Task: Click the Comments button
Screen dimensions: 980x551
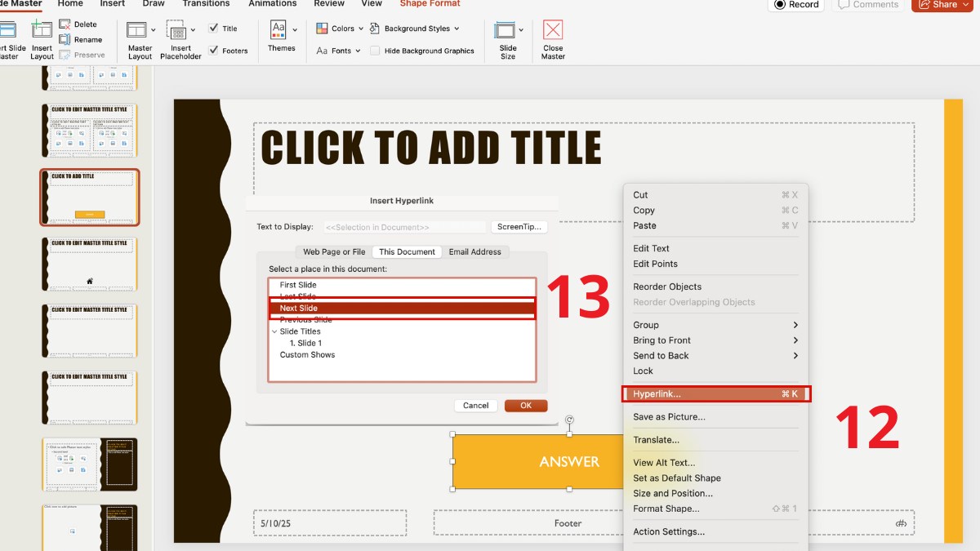Action: [868, 4]
